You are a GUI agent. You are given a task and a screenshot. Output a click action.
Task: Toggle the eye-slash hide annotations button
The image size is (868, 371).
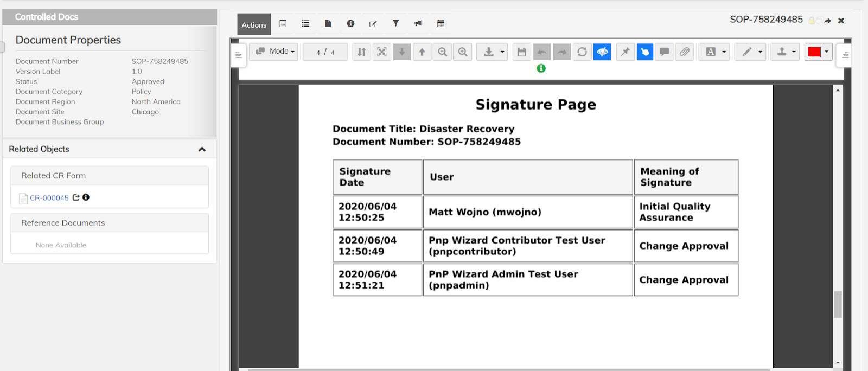tap(602, 52)
